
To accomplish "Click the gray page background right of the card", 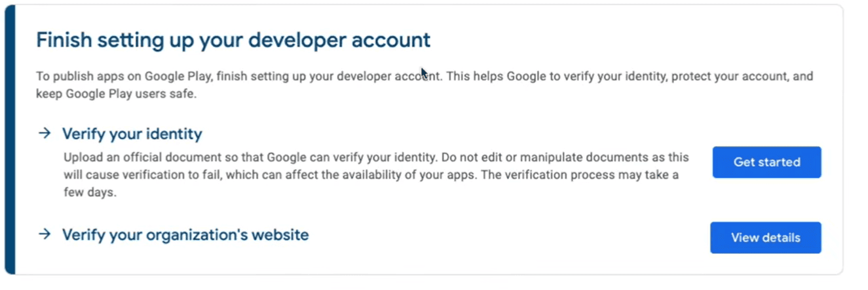I will (855, 144).
